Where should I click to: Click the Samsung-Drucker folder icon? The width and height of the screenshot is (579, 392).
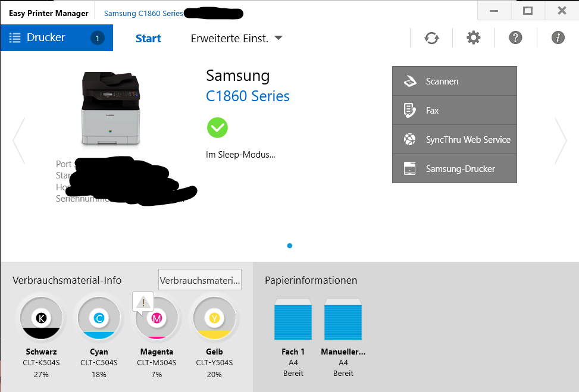pos(410,169)
